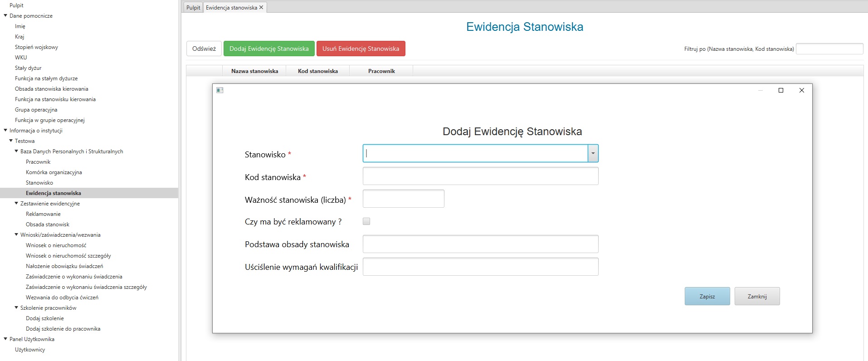
Task: Close the Dodaj Ewidencję Stanowiska dialog
Action: [x=802, y=90]
